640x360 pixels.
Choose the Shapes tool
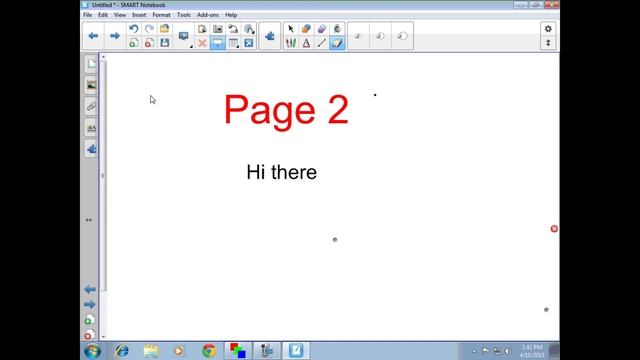[x=306, y=29]
